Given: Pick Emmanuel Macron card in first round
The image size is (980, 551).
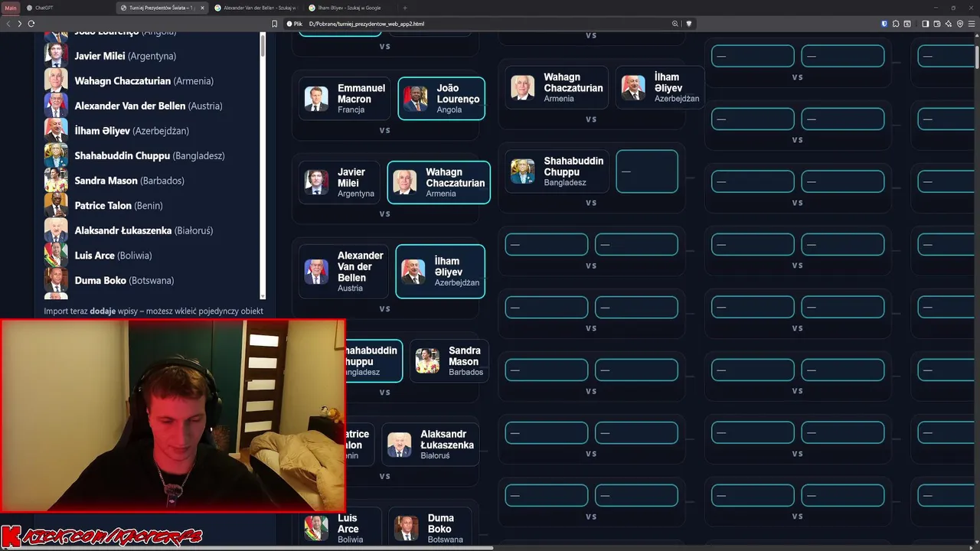Looking at the screenshot, I should coord(345,99).
